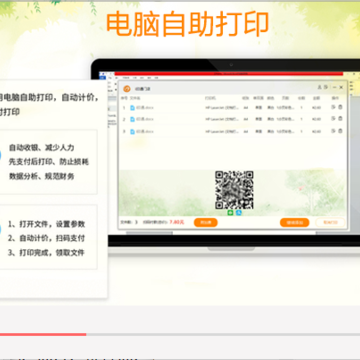360x360 pixels.
Task: Click the docx file name in row 2
Action: coord(145,119)
